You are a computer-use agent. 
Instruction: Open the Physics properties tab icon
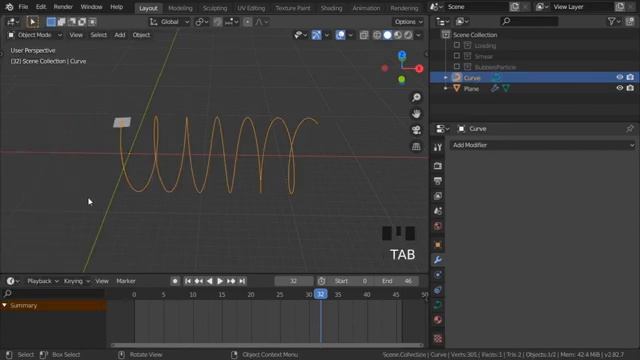tap(438, 275)
